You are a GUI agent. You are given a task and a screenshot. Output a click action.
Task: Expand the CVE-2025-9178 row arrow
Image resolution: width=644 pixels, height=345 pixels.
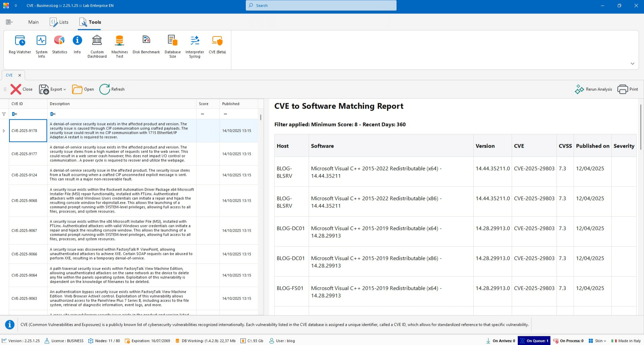click(x=4, y=131)
